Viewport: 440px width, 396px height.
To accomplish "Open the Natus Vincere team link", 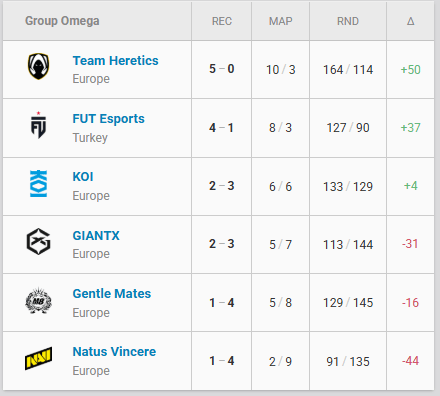I will (x=114, y=352).
